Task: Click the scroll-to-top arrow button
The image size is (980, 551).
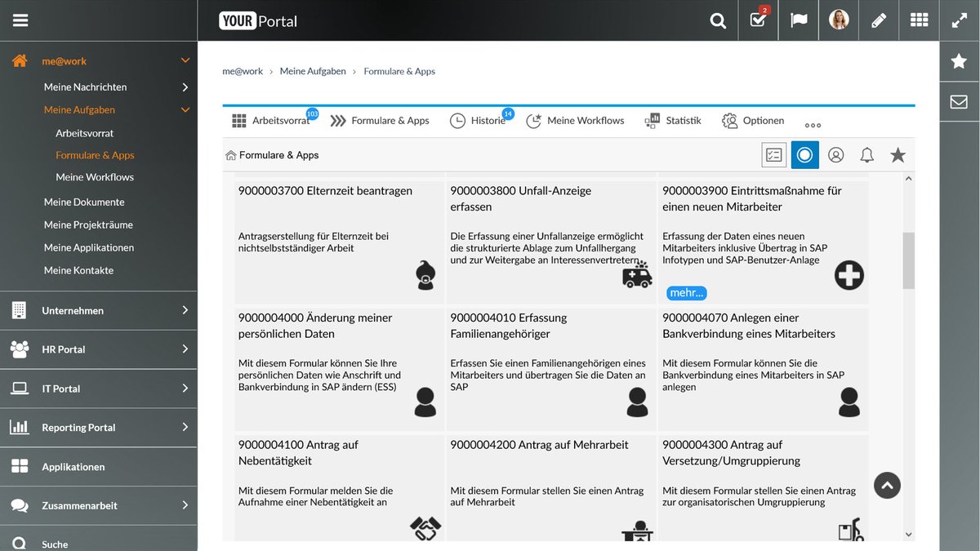Action: coord(887,485)
